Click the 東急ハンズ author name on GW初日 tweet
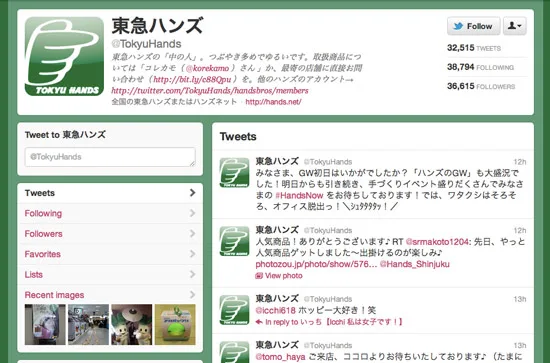550x363 pixels. pos(277,161)
